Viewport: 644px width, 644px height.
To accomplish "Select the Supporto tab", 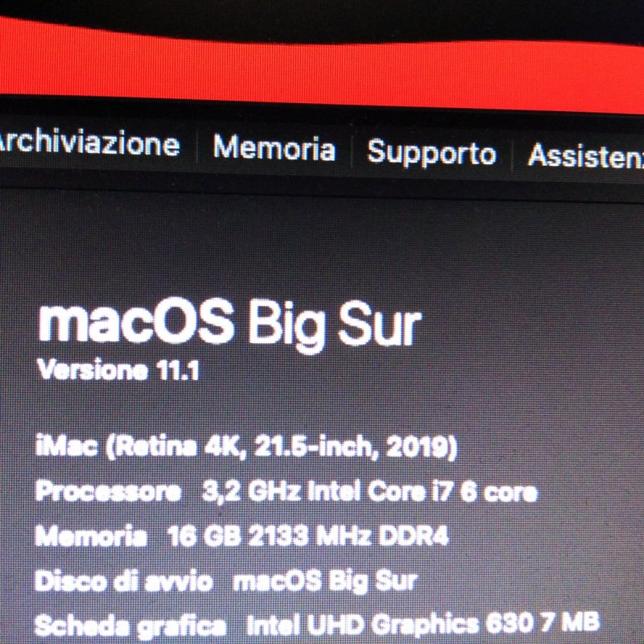I will 431,153.
